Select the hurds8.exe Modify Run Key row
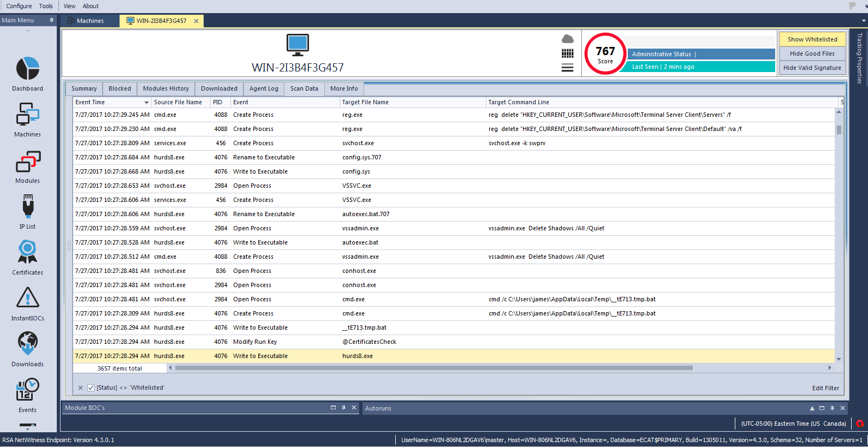The image size is (868, 447). tap(255, 342)
